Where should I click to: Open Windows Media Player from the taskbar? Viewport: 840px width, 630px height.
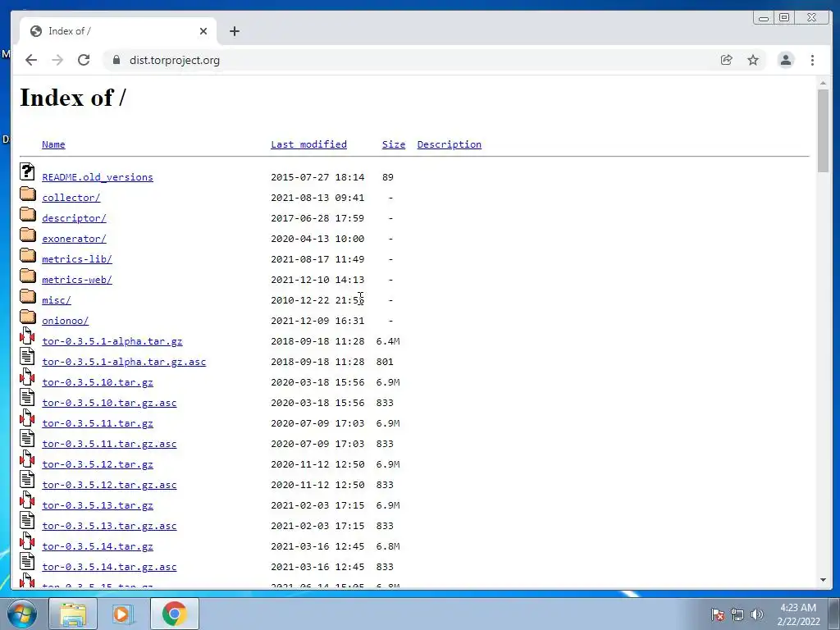click(123, 614)
